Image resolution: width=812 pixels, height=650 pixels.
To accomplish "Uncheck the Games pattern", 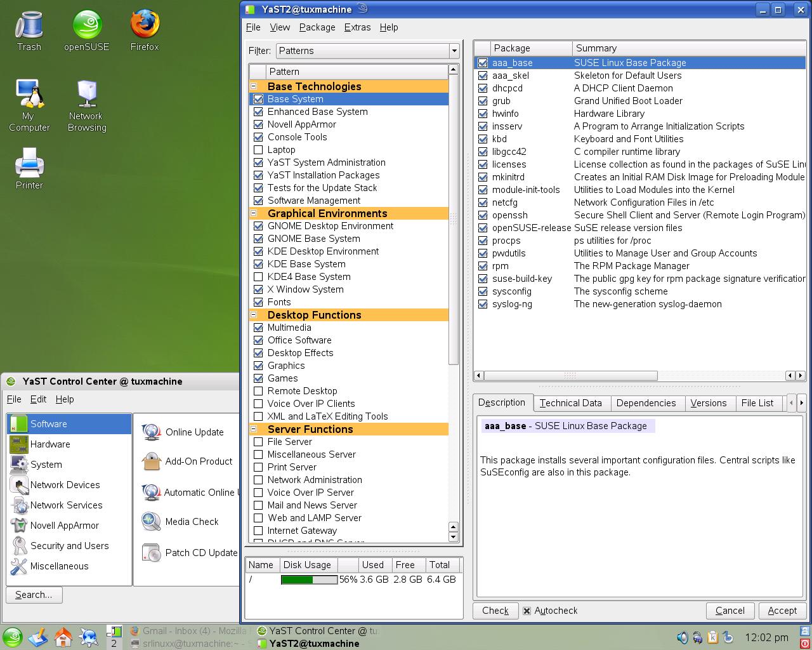I will point(258,378).
